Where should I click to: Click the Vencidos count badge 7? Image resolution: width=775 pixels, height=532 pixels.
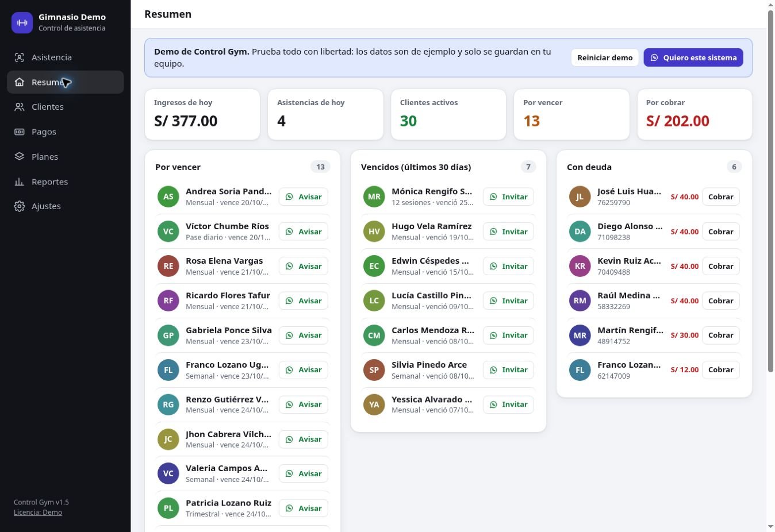(528, 167)
